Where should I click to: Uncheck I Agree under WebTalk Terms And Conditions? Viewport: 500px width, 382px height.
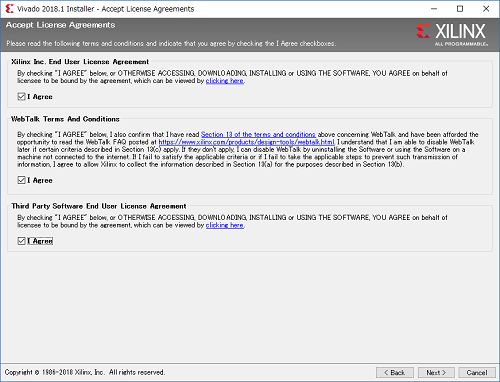(x=22, y=180)
